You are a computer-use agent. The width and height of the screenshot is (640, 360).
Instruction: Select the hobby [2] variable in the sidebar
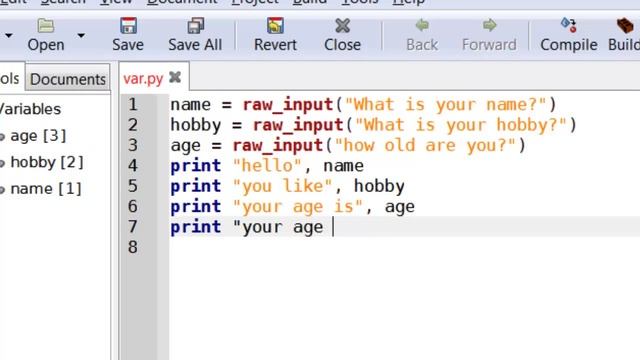click(x=47, y=162)
